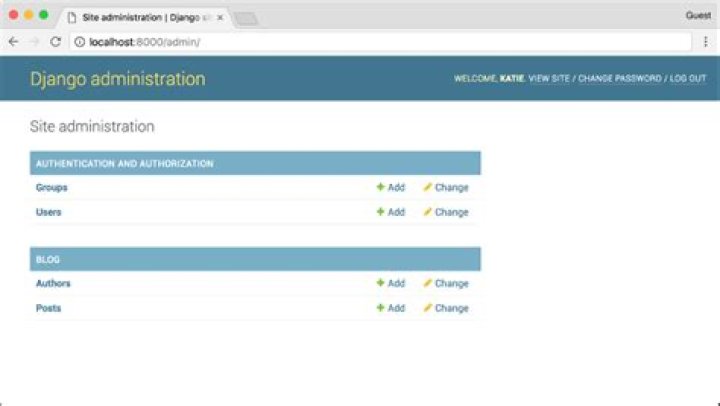Viewport: 720px width, 406px height.
Task: Click the Change link for Authors
Action: (451, 283)
